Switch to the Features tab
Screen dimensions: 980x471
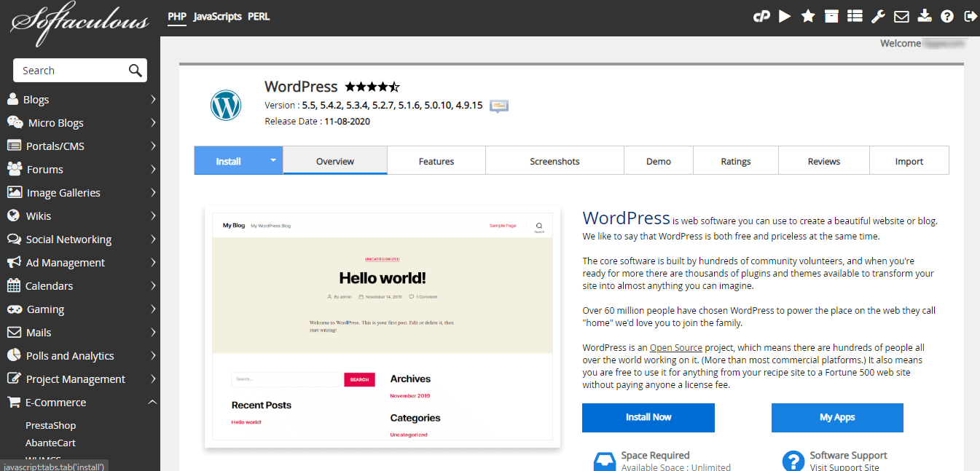436,162
